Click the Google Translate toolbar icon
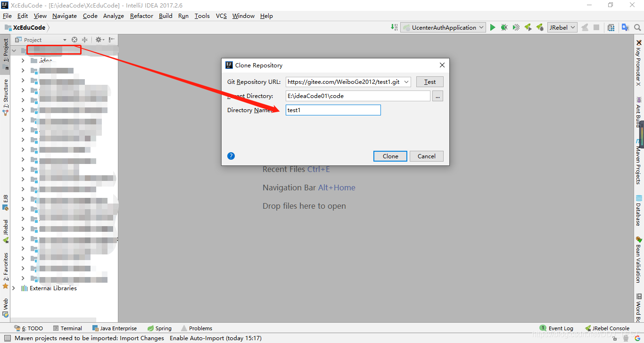 tap(625, 27)
